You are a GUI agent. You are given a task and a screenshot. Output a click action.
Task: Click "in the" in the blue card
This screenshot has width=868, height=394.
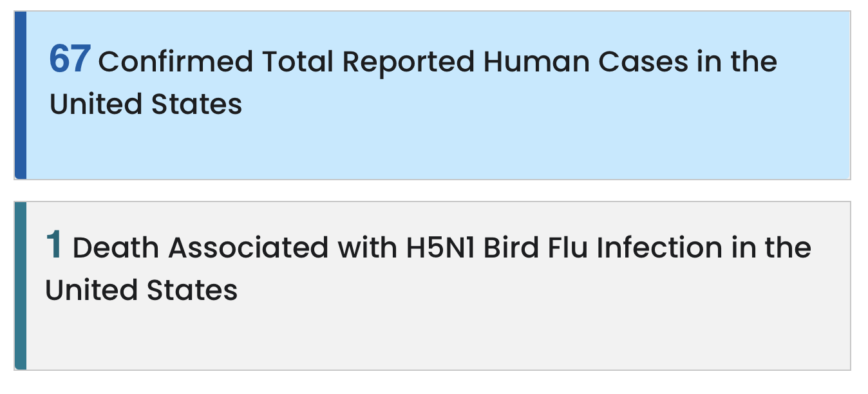point(737,62)
